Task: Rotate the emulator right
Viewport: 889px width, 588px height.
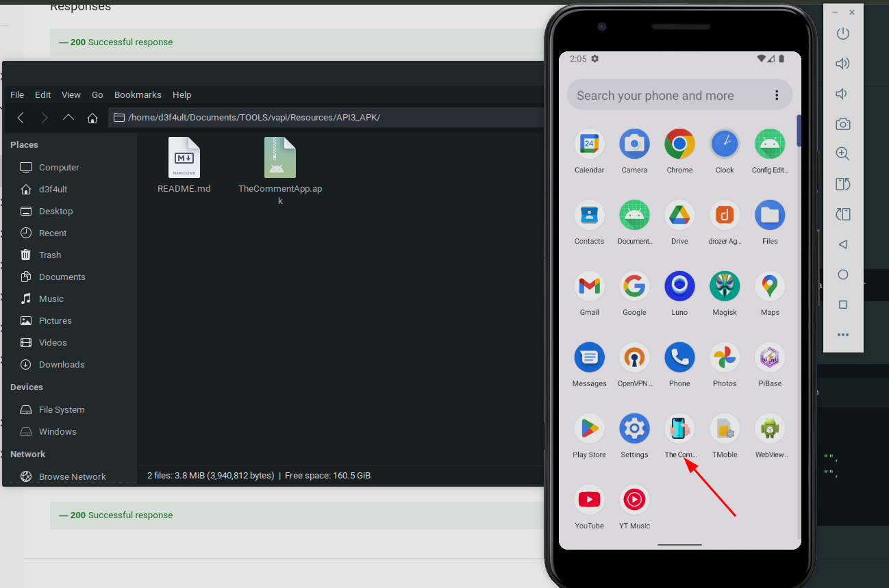Action: coord(843,214)
